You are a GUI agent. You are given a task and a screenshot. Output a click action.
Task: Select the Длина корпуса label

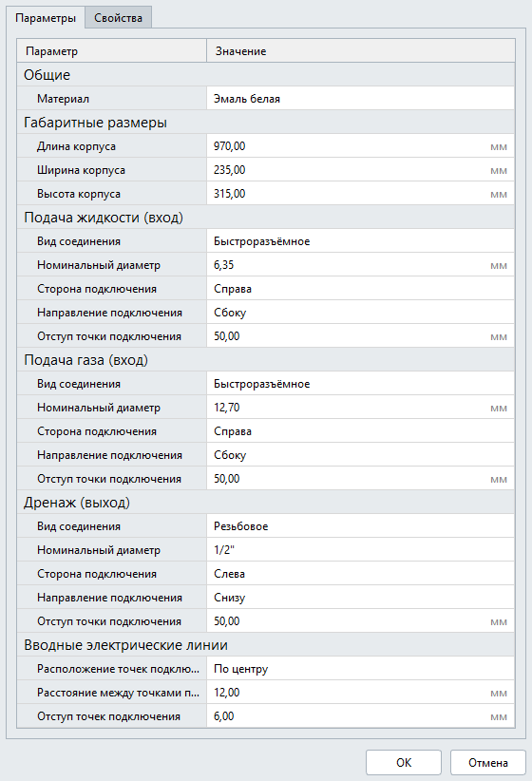[76, 146]
